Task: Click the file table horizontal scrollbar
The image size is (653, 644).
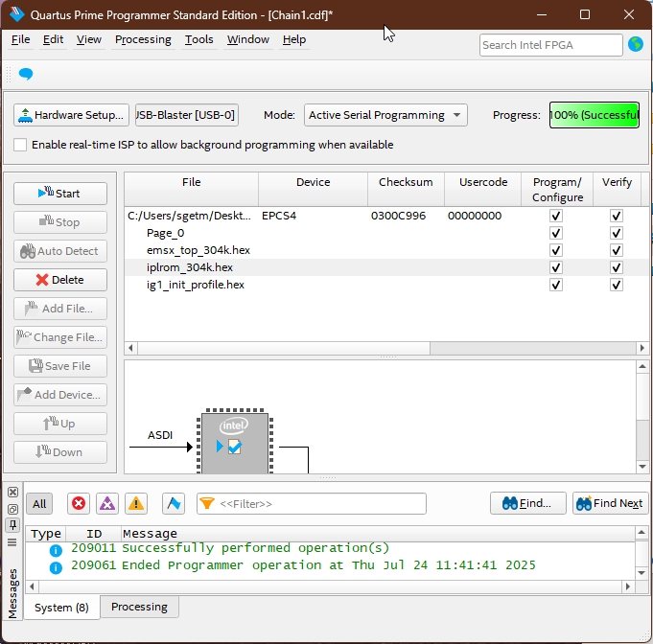Action: pos(284,348)
